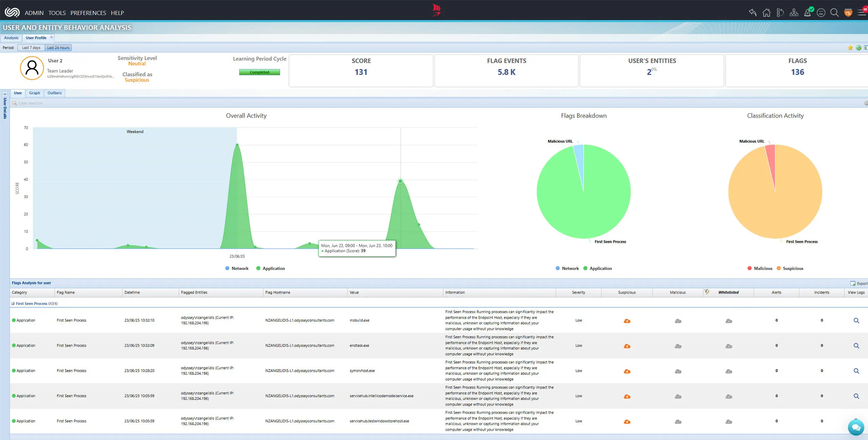Click the Export button
The width and height of the screenshot is (868, 440).
pos(859,283)
